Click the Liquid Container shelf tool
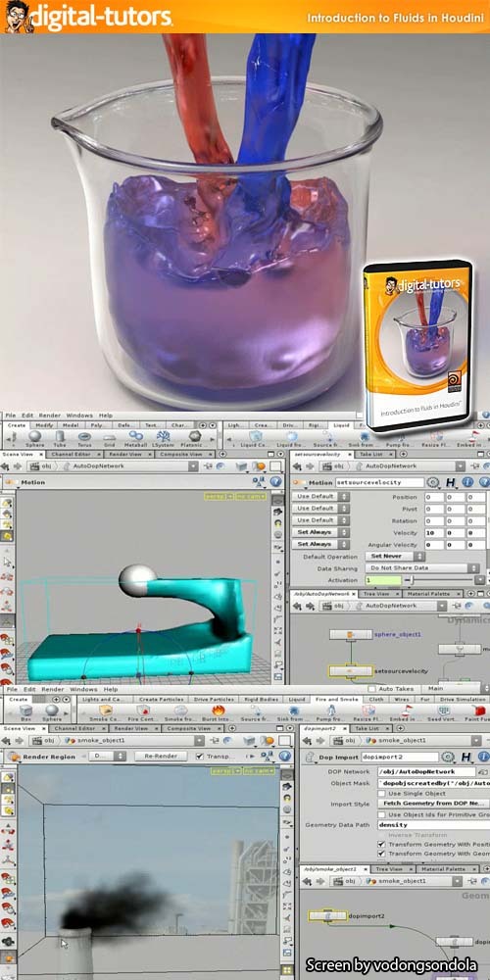 pyautogui.click(x=256, y=437)
